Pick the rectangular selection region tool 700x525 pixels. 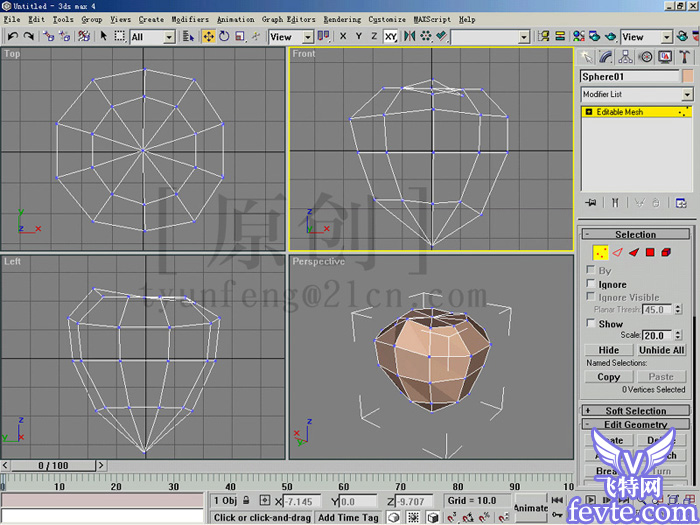coord(120,36)
